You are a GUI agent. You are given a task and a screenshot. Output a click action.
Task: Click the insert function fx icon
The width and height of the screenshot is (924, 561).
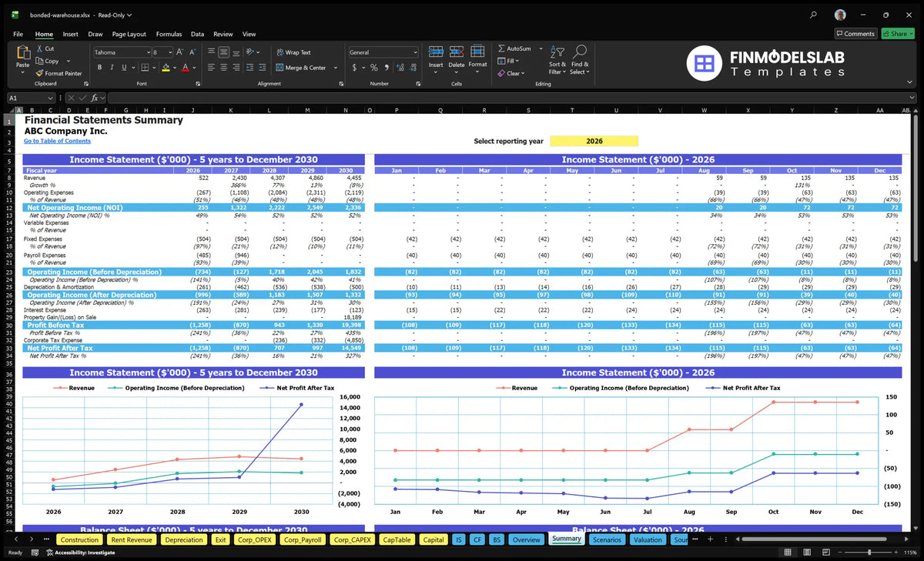coord(94,98)
